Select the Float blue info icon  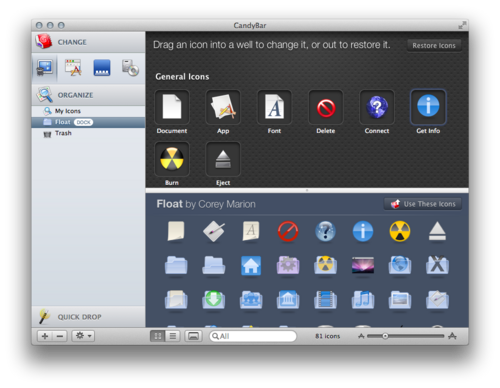tap(363, 231)
